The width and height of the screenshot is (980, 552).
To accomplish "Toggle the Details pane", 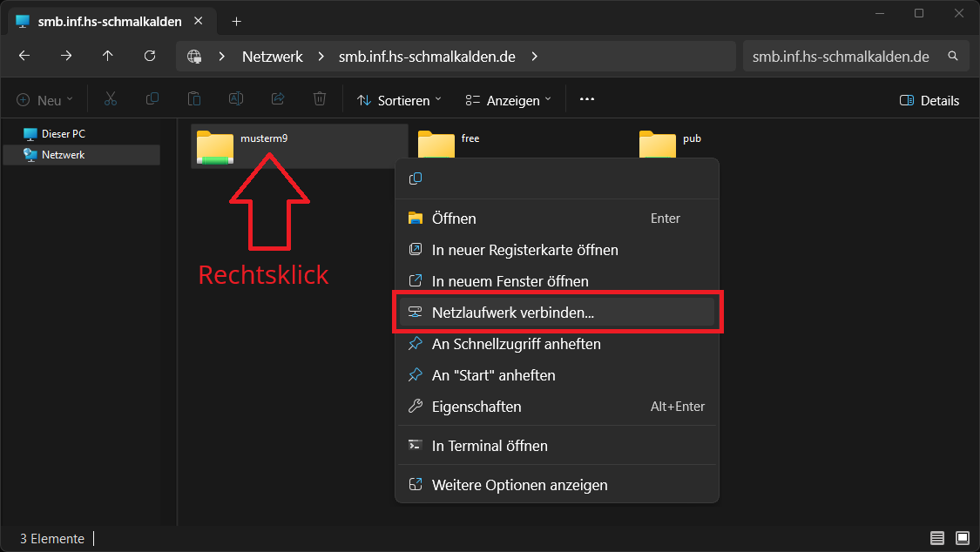I will click(x=929, y=100).
